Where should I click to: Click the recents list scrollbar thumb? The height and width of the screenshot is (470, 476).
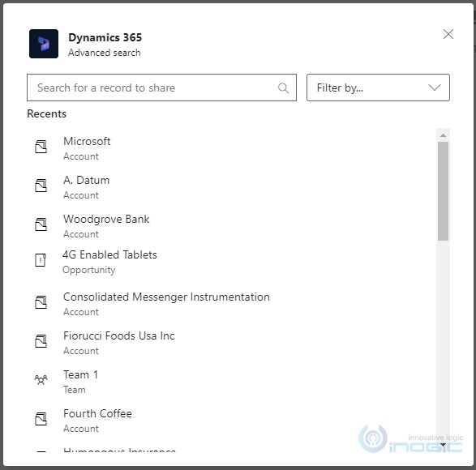[443, 191]
